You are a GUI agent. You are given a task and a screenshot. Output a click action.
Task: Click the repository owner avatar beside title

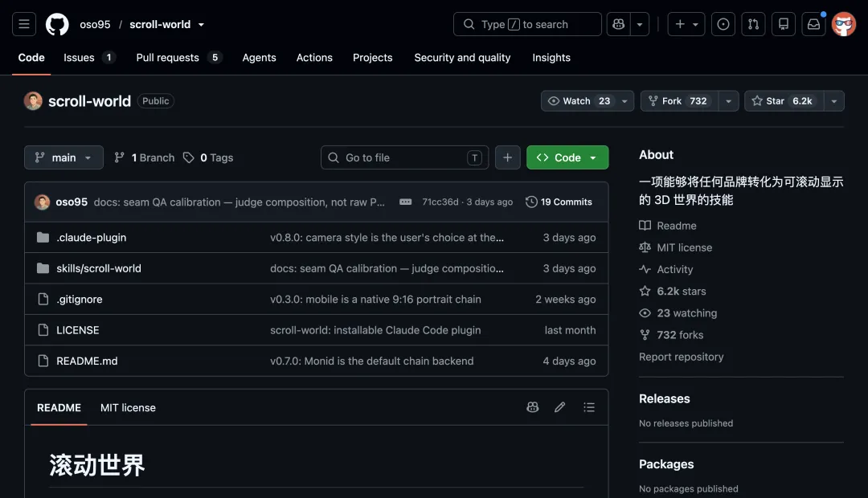tap(33, 100)
